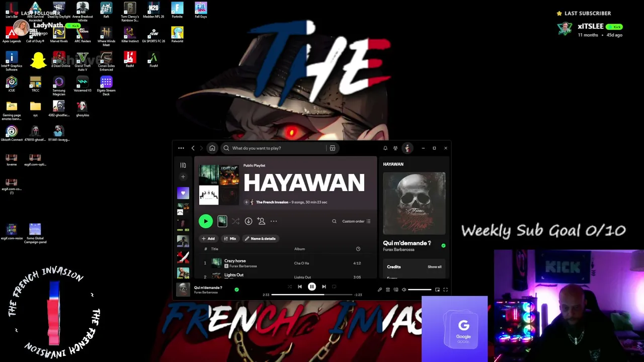
Task: Open the Spotify notifications bell
Action: 385,148
